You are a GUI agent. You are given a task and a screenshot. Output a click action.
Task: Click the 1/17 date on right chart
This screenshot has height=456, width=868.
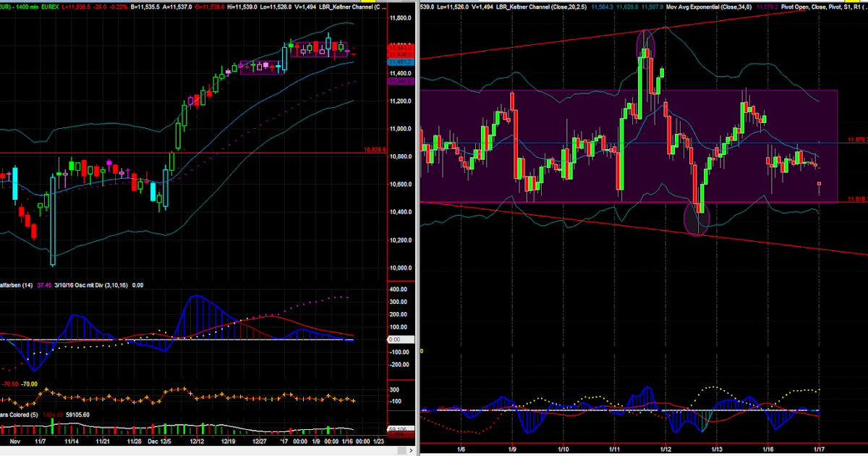point(817,449)
